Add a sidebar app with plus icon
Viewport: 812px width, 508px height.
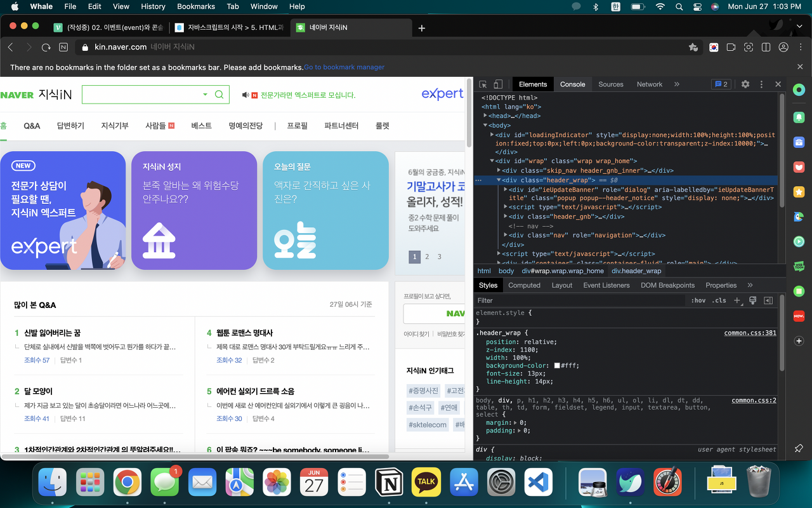coord(799,341)
